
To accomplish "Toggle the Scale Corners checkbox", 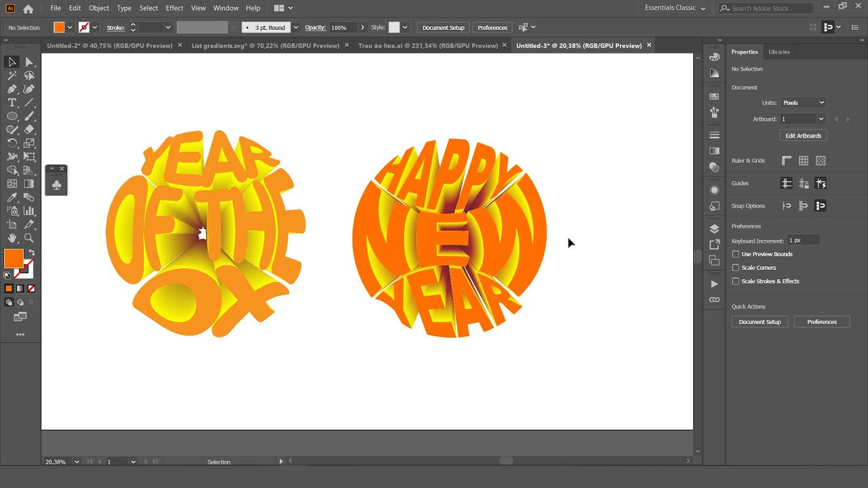I will tap(736, 268).
